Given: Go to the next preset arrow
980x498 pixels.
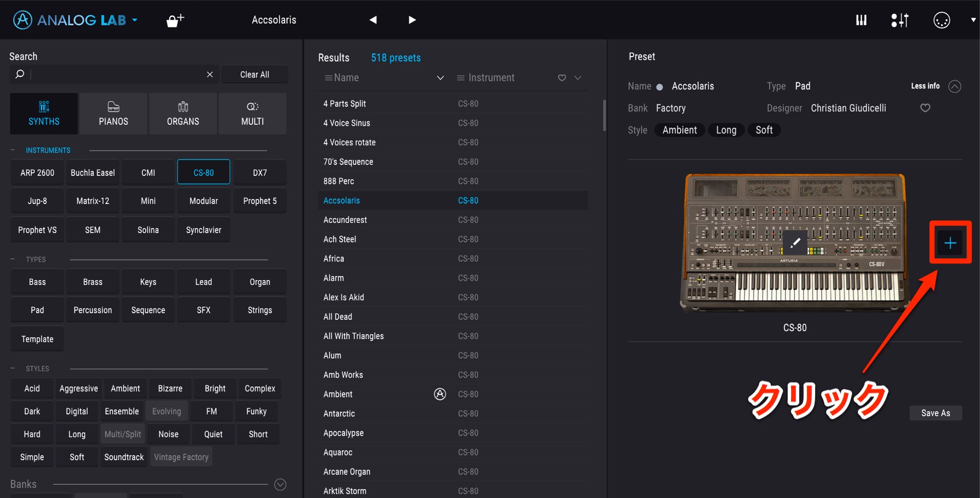Looking at the screenshot, I should click(412, 20).
